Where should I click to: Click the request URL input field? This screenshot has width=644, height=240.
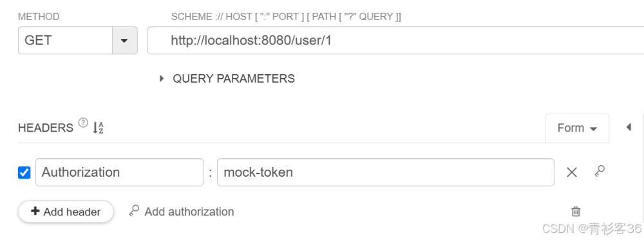tap(395, 41)
